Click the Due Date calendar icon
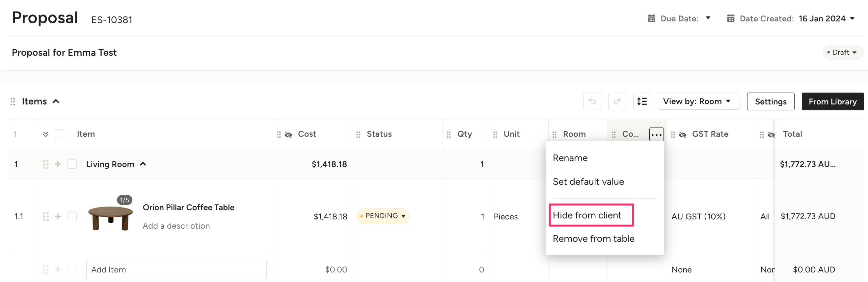Viewport: 868px width, 282px height. pyautogui.click(x=651, y=18)
